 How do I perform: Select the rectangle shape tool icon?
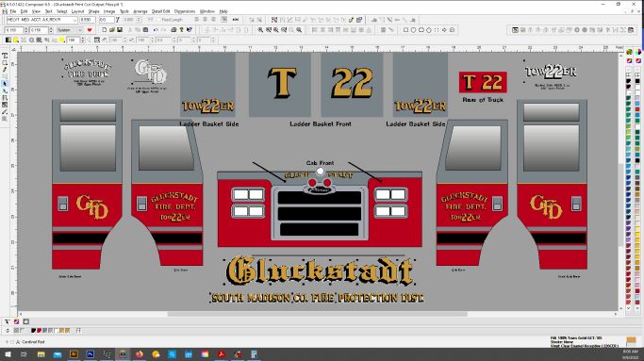pyautogui.click(x=405, y=30)
